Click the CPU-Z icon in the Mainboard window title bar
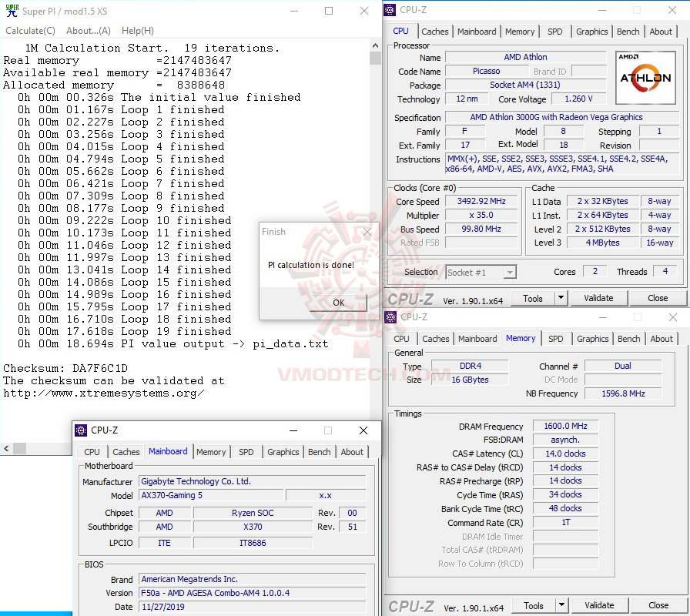Image resolution: width=690 pixels, height=616 pixels. pos(81,430)
